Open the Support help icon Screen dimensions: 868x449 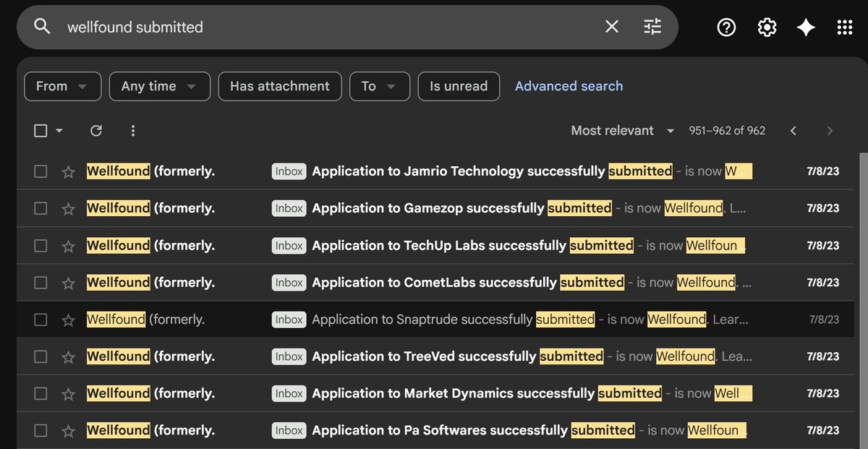tap(726, 27)
